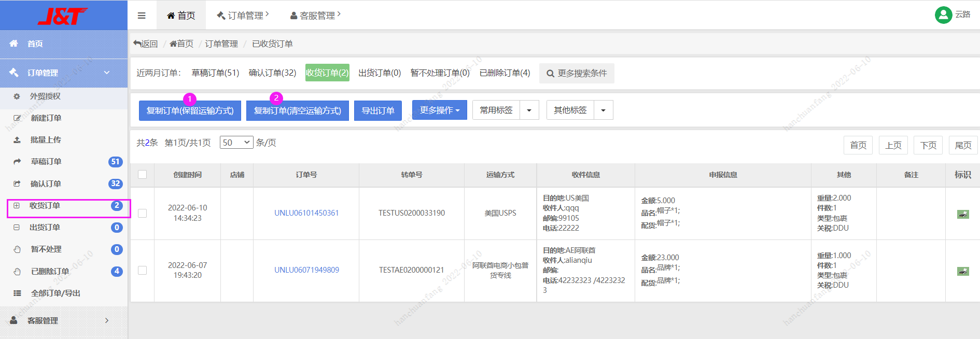
Task: Click the hand icon beside 已删除订单
Action: pyautogui.click(x=17, y=272)
